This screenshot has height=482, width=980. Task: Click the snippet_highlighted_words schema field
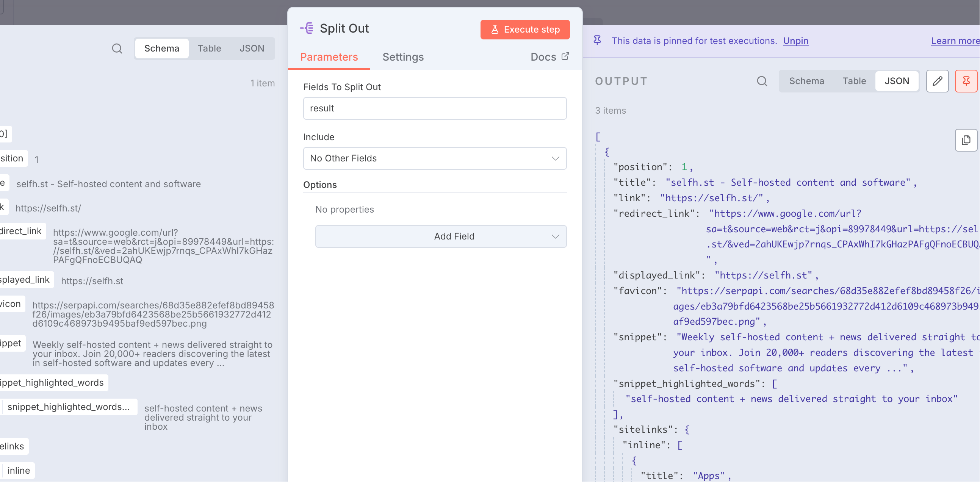pyautogui.click(x=52, y=383)
